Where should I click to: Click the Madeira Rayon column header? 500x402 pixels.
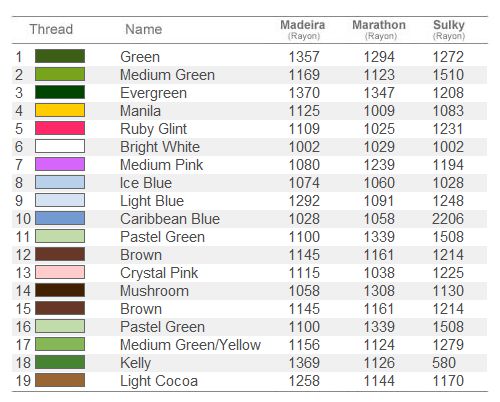click(x=303, y=29)
